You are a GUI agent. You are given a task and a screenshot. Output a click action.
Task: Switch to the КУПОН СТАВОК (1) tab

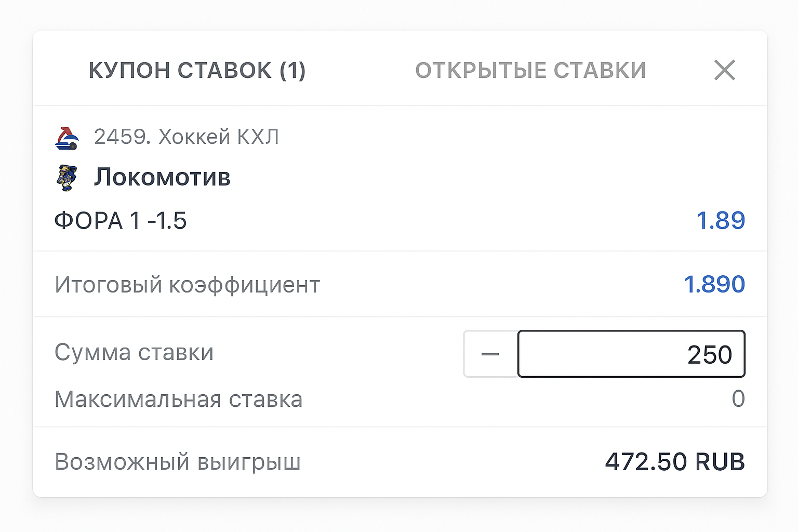[x=197, y=70]
